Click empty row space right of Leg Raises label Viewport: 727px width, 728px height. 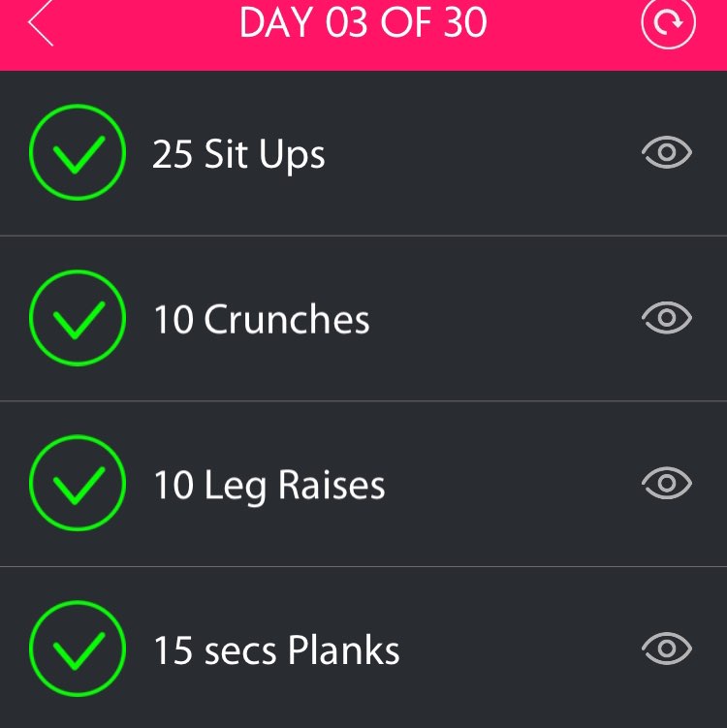(514, 485)
